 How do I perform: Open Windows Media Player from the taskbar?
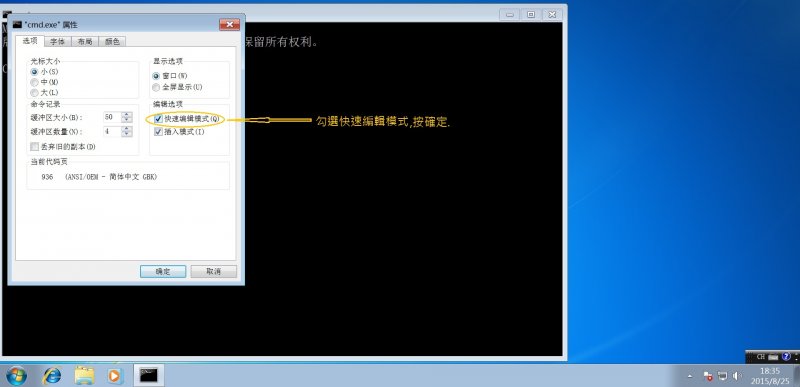point(115,376)
